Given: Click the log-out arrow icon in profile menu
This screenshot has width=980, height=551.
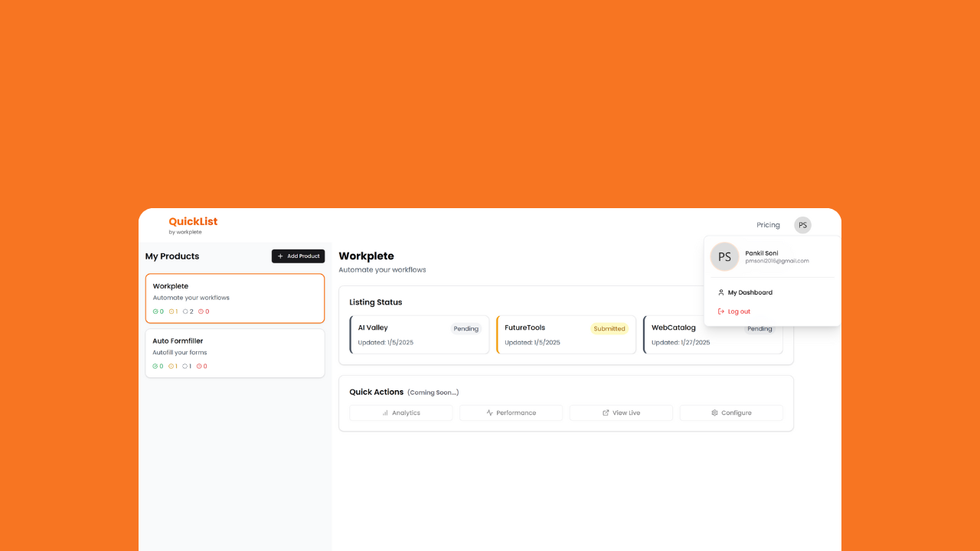Looking at the screenshot, I should point(720,311).
